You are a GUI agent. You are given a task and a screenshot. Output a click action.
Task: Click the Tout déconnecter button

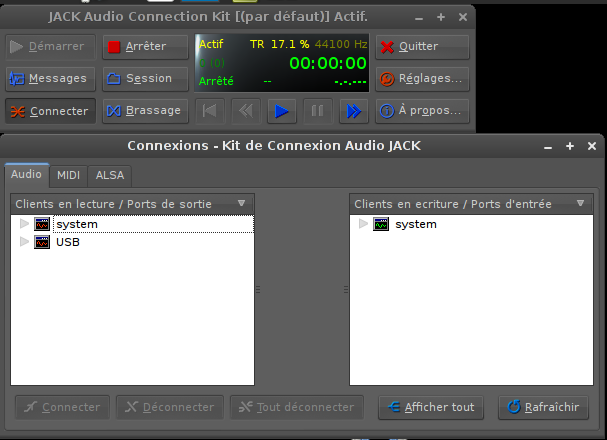point(297,407)
